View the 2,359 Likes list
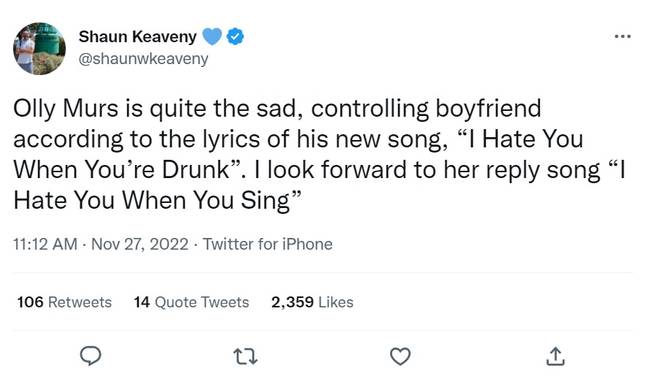648x381 pixels. click(x=312, y=302)
